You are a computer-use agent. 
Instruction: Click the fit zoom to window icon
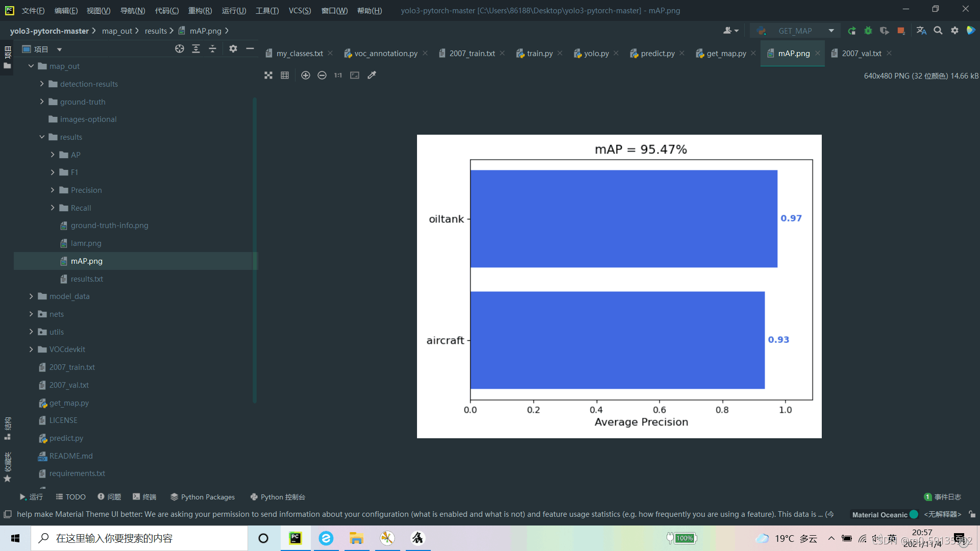tap(355, 76)
